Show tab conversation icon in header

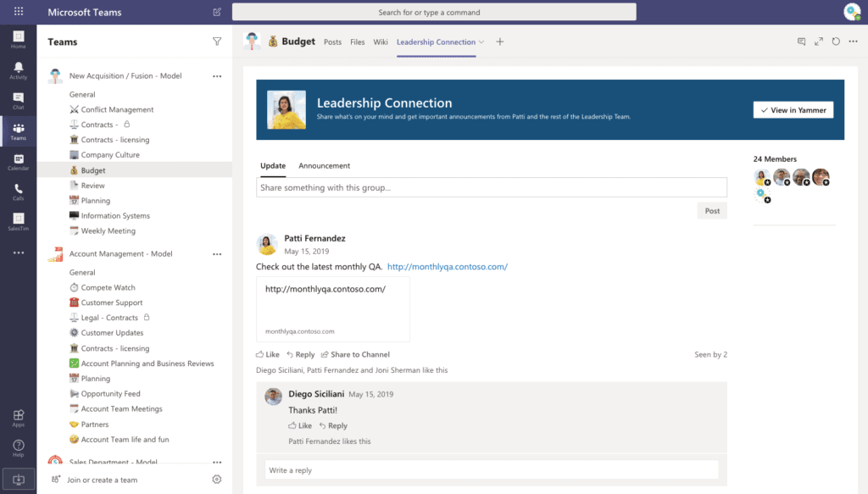click(x=801, y=42)
